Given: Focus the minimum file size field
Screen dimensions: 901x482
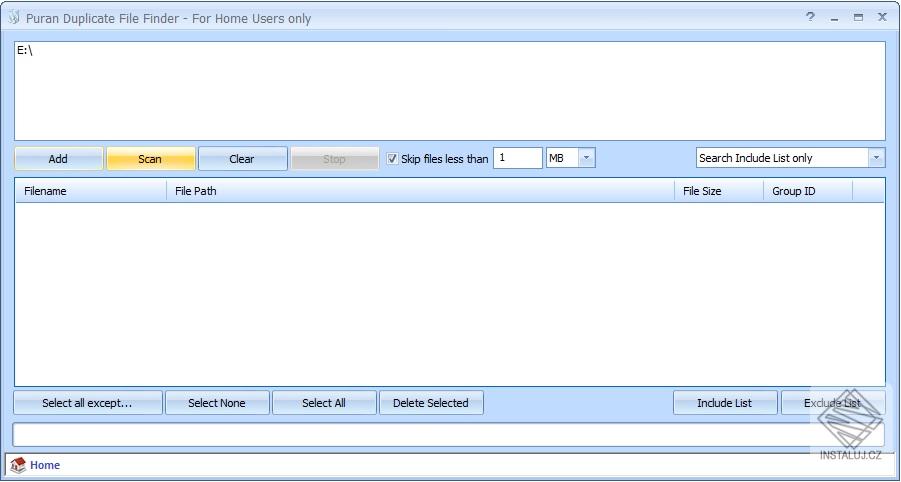Looking at the screenshot, I should tap(517, 158).
